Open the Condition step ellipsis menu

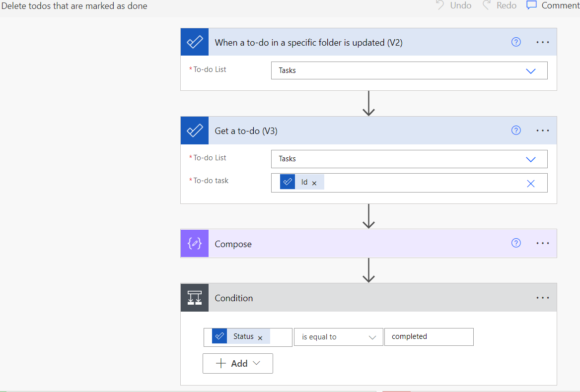(x=543, y=298)
